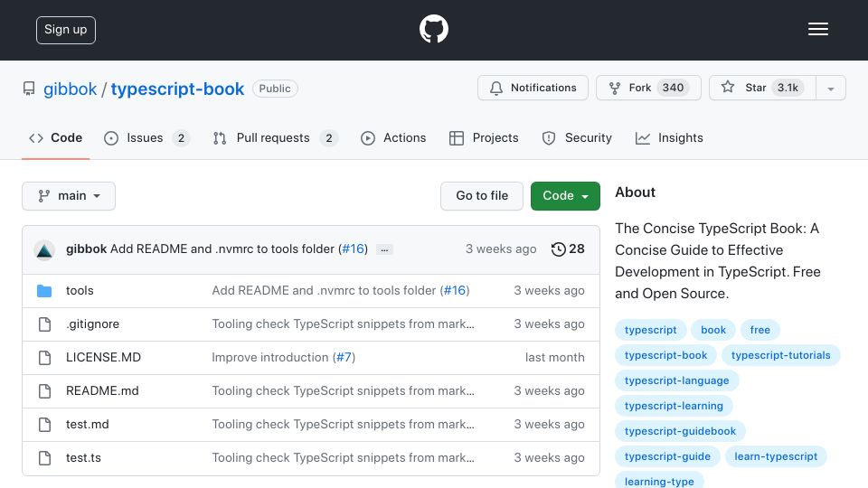
Task: Click the fork count 340
Action: [x=673, y=88]
